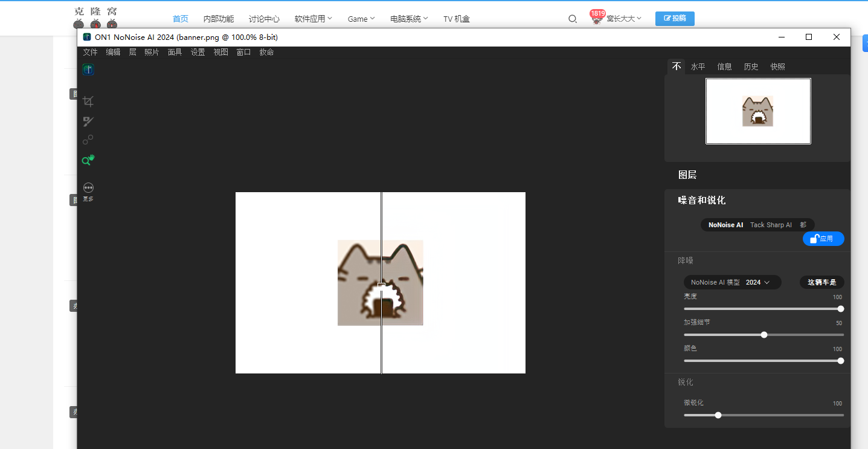Viewport: 868px width, 449px height.
Task: Click the cat image on the canvas
Action: (381, 283)
